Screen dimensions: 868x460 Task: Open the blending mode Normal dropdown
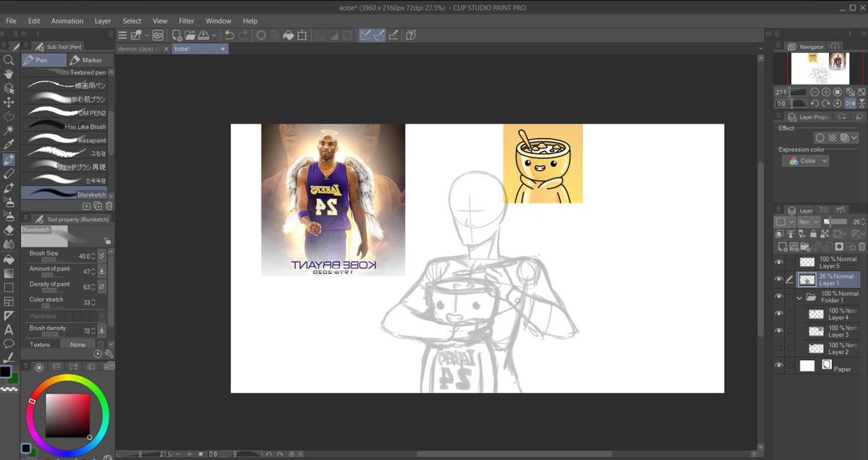(x=808, y=222)
